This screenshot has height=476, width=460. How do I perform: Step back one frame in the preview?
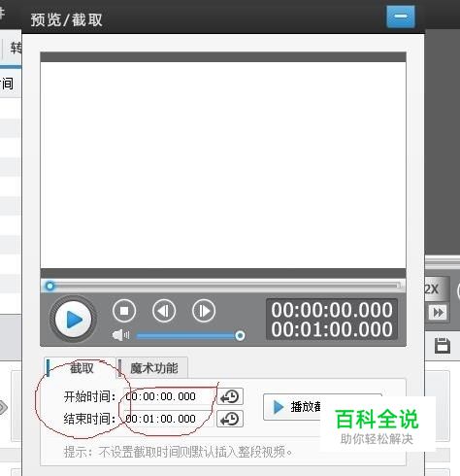pyautogui.click(x=164, y=311)
